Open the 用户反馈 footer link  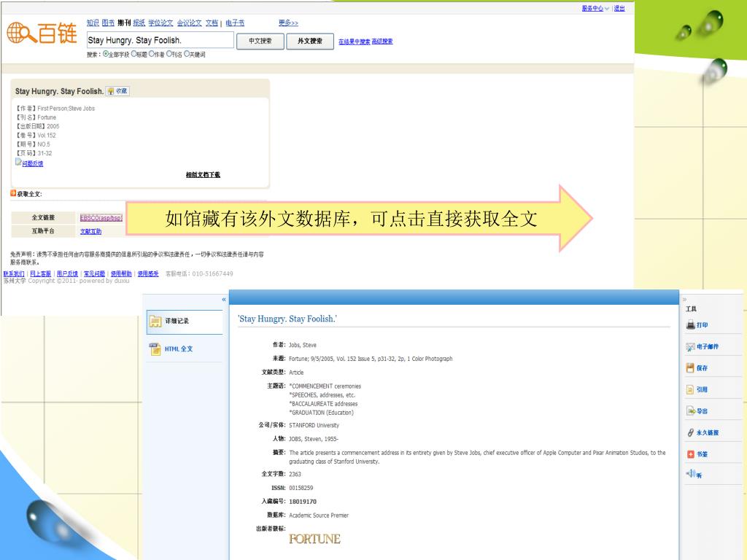67,274
